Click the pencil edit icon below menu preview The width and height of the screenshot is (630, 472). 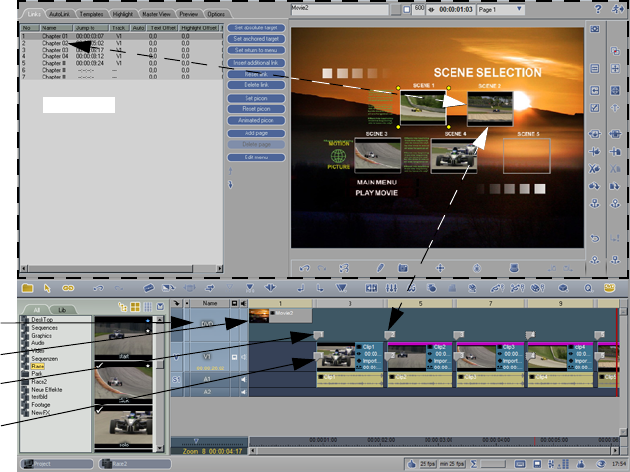click(380, 268)
